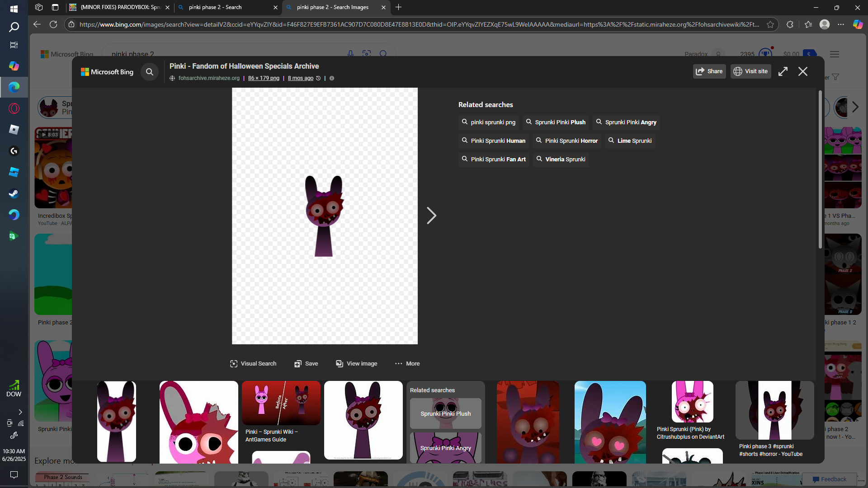Search related Pinki Sprunki Fan Art
868x488 pixels.
click(494, 160)
